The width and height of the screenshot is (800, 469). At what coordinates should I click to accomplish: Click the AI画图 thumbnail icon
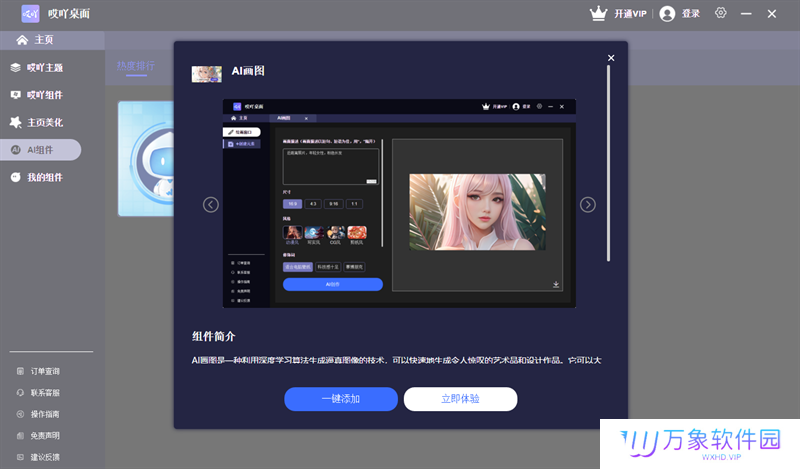207,74
